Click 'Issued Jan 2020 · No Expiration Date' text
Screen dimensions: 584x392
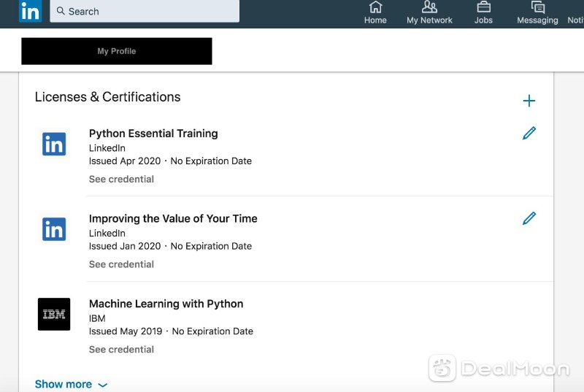(170, 247)
